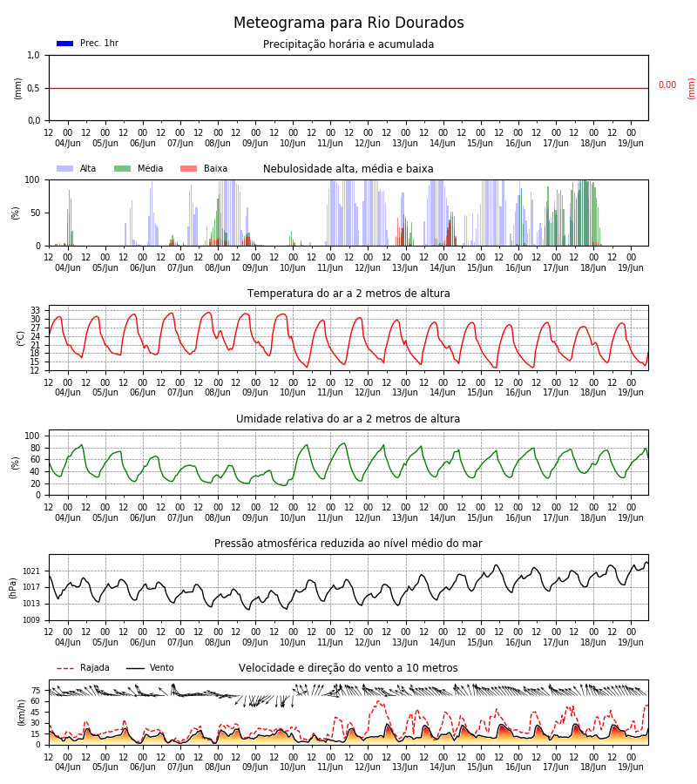The width and height of the screenshot is (697, 784).
Task: Click the 13/Jun label under humidity chart
Action: point(405,517)
